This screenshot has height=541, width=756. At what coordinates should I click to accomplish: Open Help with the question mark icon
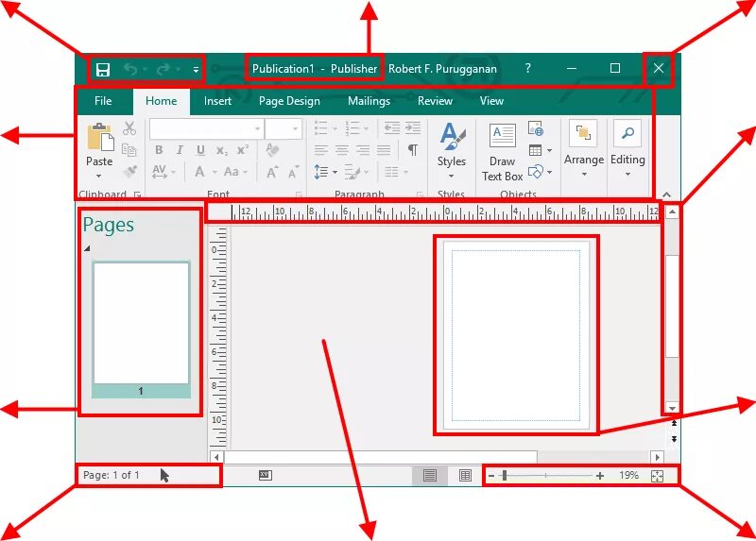pos(528,68)
